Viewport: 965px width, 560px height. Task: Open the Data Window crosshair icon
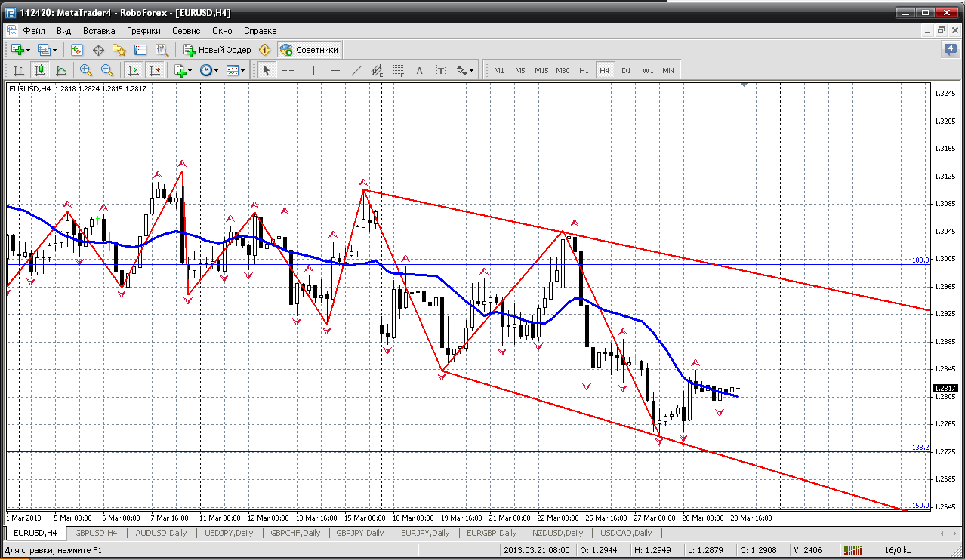tap(98, 50)
